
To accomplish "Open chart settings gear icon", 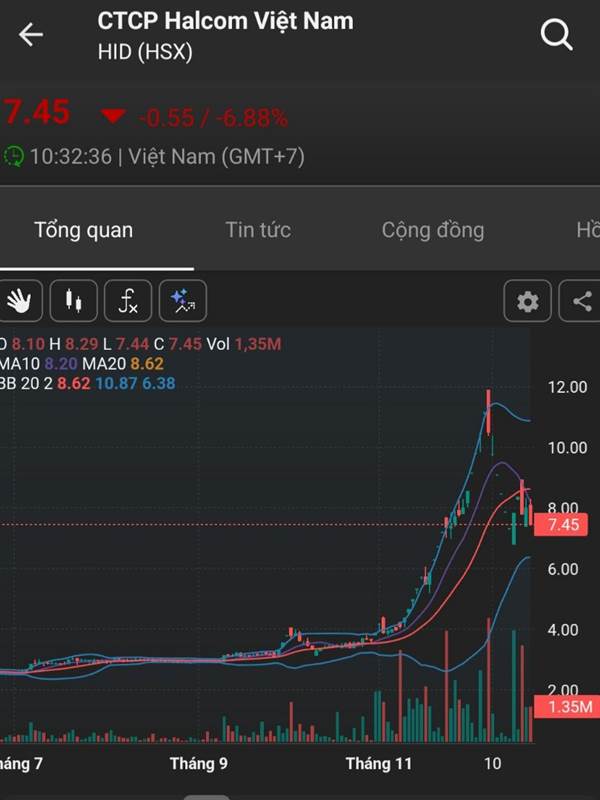I will [x=528, y=301].
